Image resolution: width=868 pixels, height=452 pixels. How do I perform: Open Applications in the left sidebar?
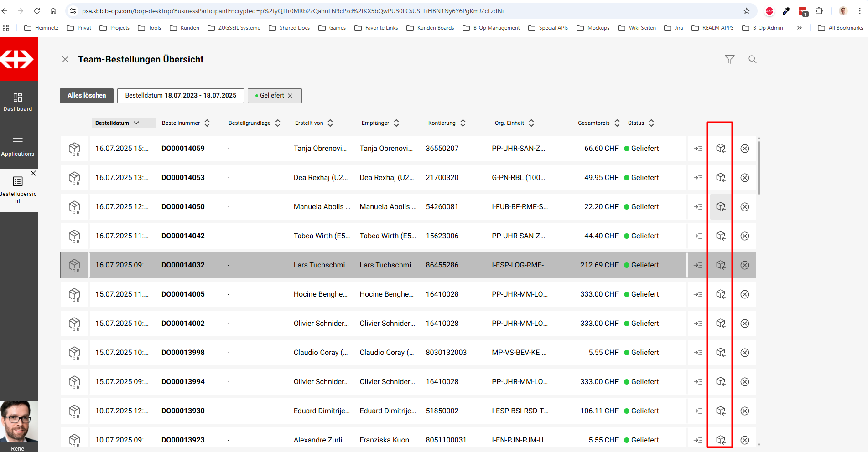pyautogui.click(x=18, y=147)
